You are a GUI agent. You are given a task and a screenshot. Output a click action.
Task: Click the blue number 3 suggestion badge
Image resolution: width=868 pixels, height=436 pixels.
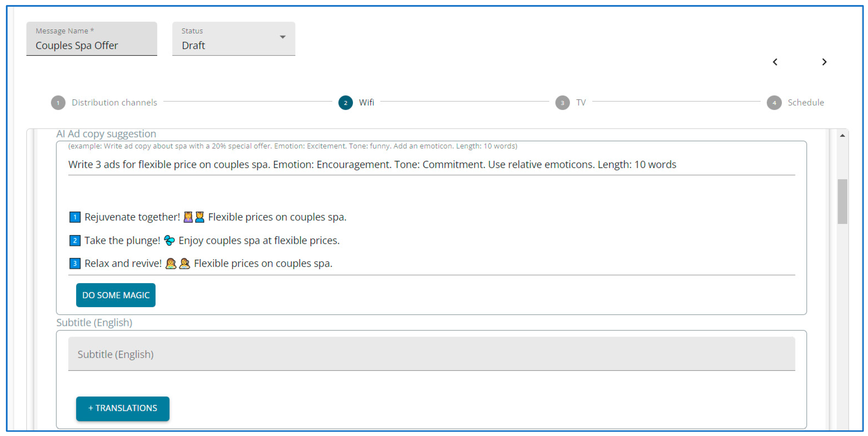[75, 263]
